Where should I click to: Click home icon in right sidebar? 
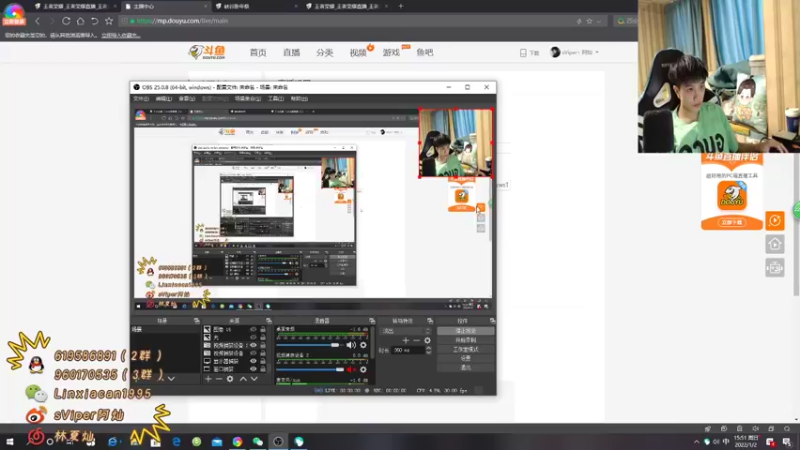774,244
